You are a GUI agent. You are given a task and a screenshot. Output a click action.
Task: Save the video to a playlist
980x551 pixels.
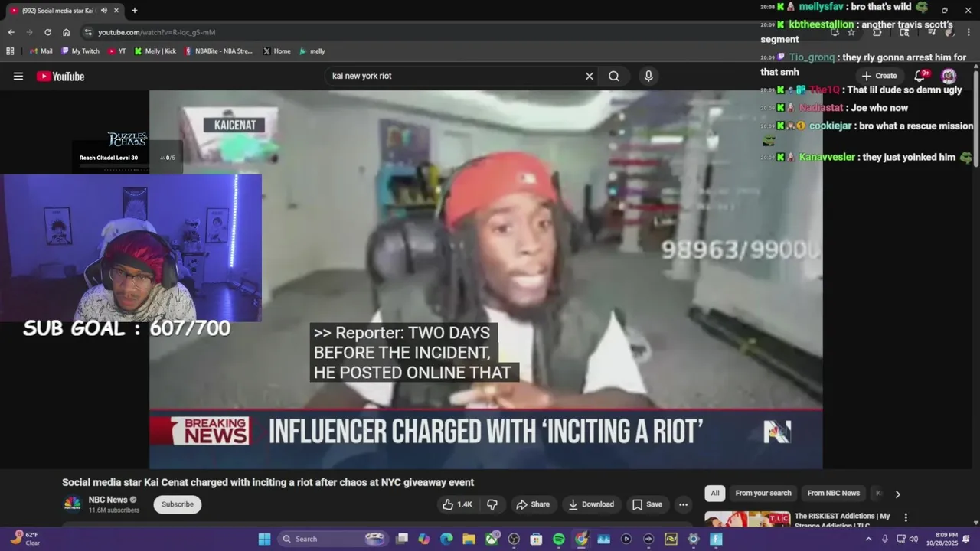point(647,504)
